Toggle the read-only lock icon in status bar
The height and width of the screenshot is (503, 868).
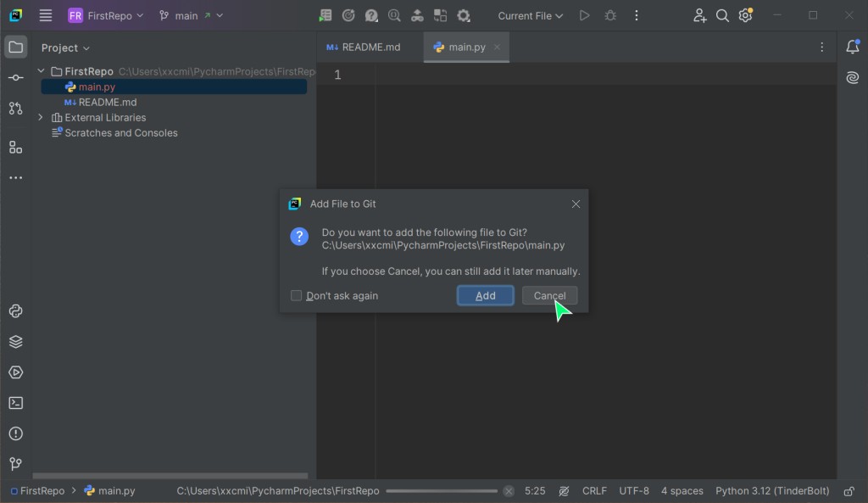pos(849,491)
